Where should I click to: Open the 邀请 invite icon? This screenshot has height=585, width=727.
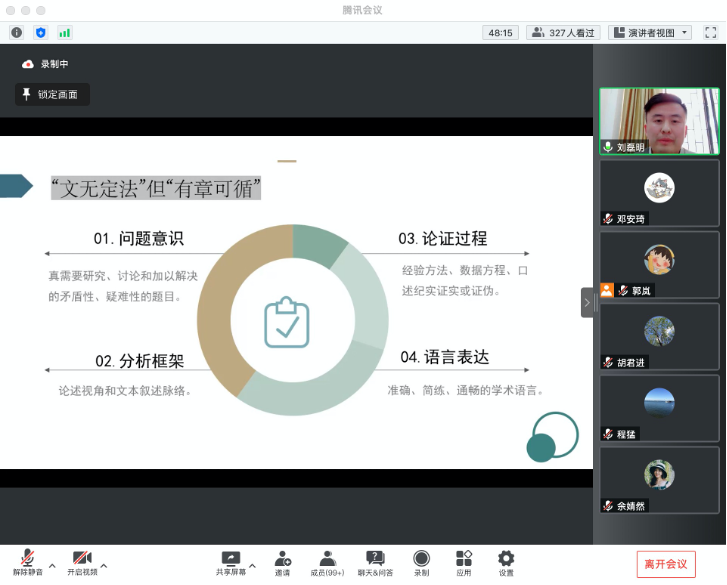tap(282, 563)
